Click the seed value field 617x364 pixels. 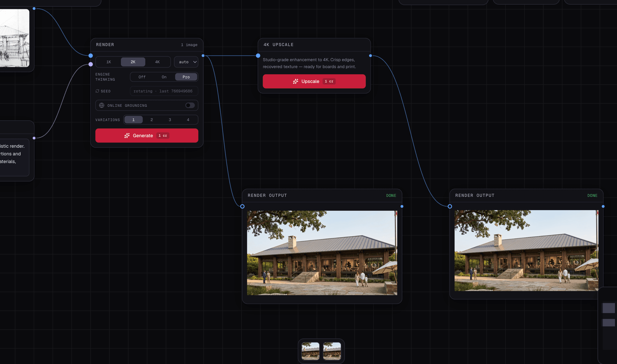click(164, 91)
